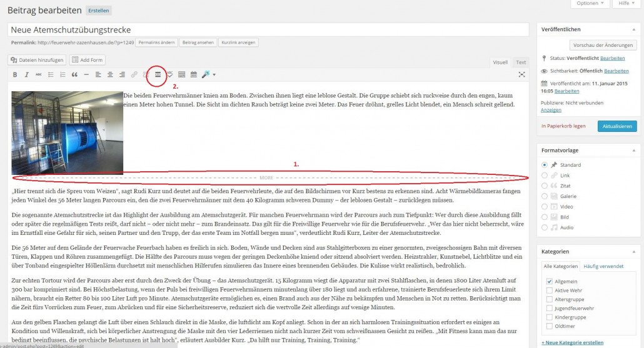Switch editor to the Text tab

(x=520, y=62)
